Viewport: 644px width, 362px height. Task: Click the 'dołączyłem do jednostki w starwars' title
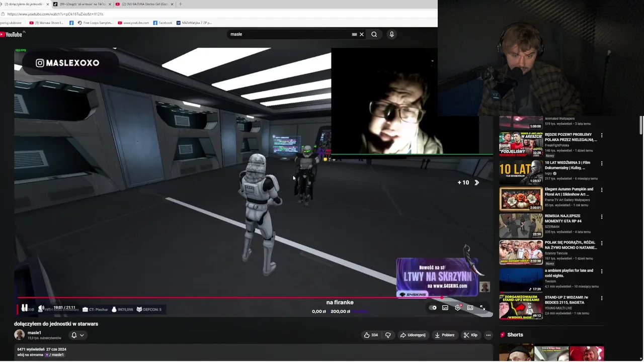tap(56, 324)
